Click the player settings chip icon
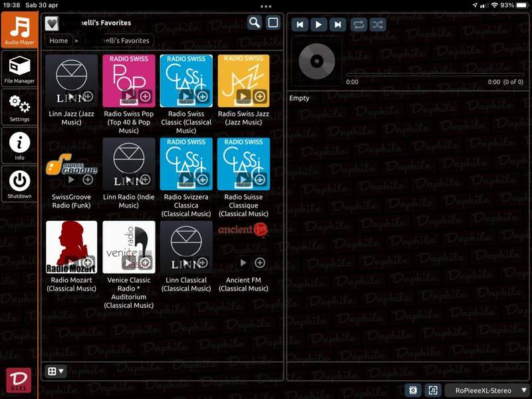Screen dimensions: 532x399 click(x=412, y=390)
